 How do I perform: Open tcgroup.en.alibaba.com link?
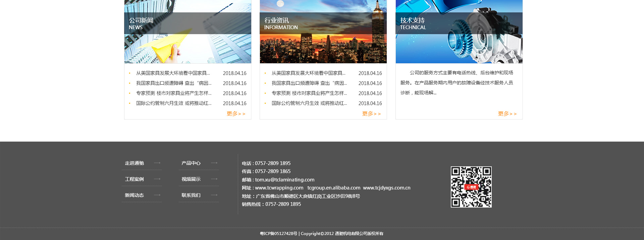point(334,188)
